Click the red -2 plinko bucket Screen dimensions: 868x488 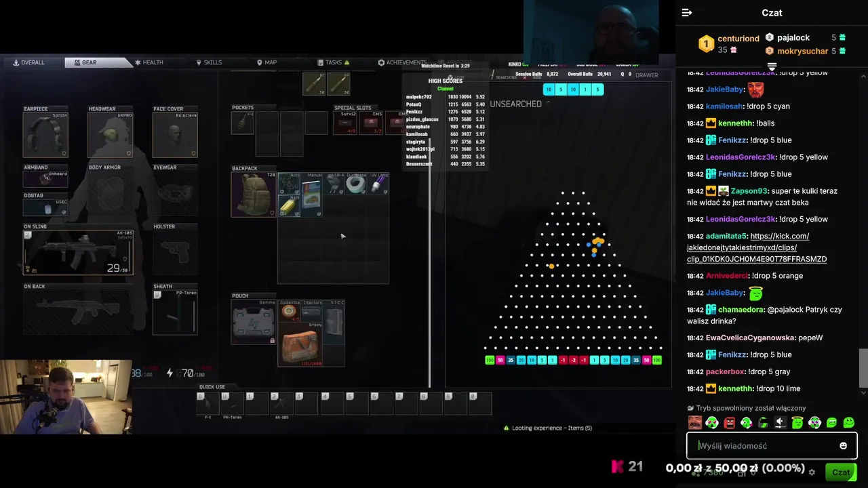[x=573, y=360]
